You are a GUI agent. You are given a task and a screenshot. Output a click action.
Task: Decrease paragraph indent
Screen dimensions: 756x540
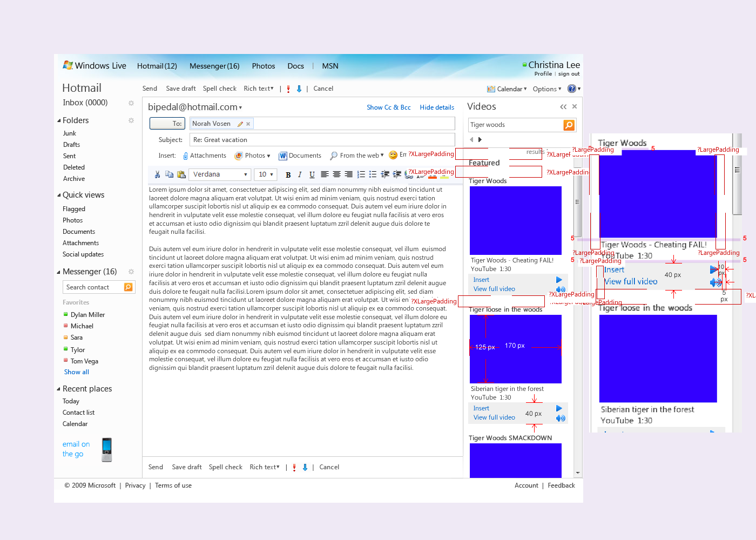tap(385, 174)
